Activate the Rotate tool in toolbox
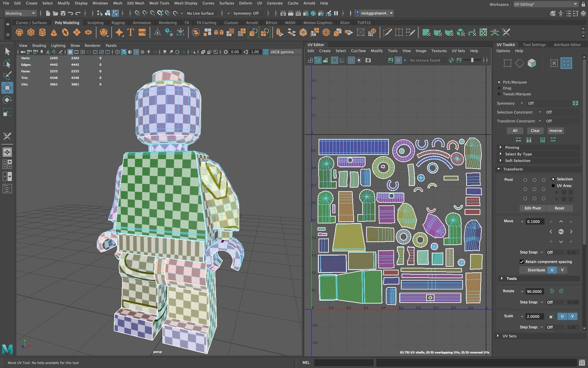Screen dimensions: 588x368 click(7, 100)
